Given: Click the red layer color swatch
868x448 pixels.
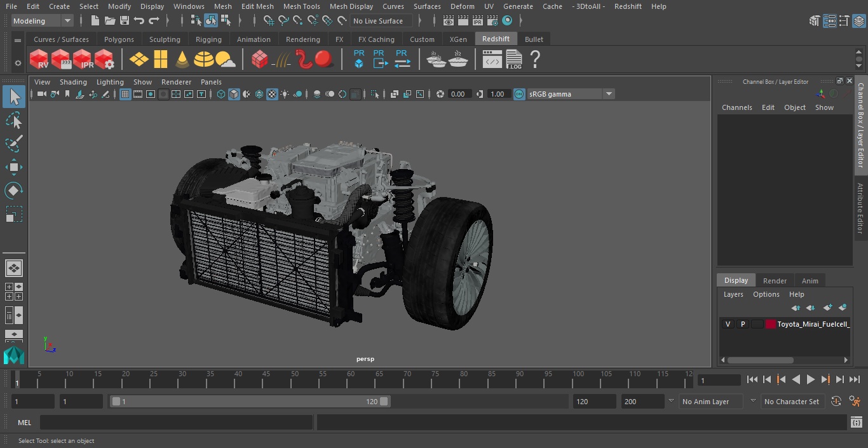Looking at the screenshot, I should coord(771,324).
